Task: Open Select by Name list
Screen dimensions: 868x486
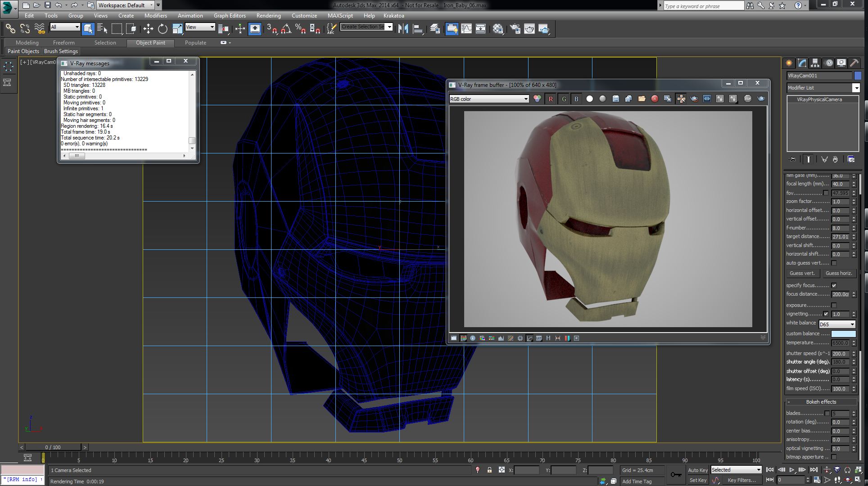Action: (103, 29)
